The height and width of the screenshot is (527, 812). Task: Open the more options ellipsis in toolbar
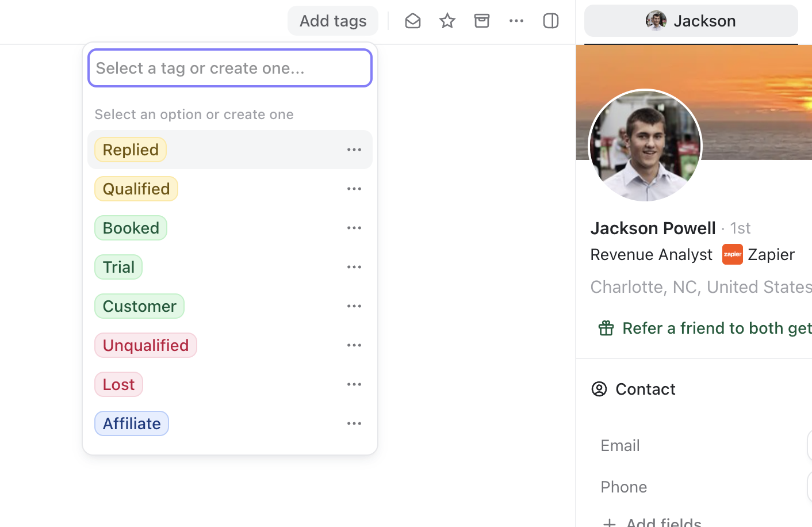pos(516,21)
